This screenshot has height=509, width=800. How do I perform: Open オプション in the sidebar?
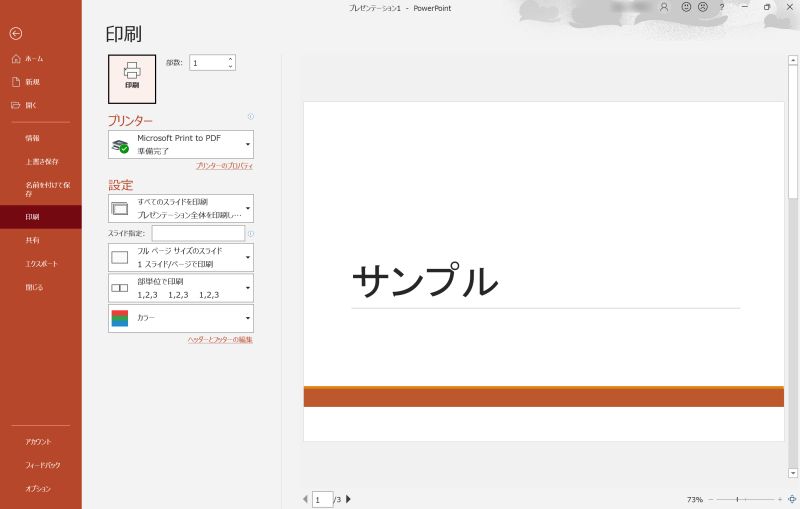point(41,489)
